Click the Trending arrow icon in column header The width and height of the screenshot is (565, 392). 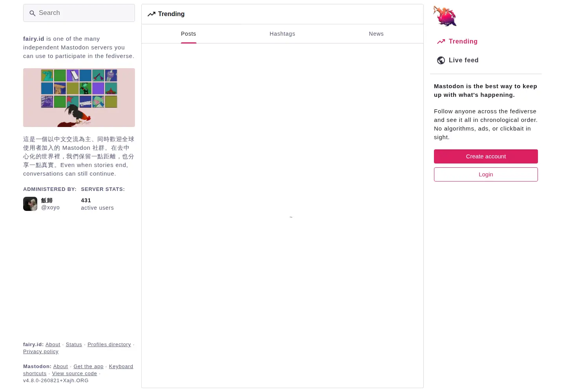point(151,14)
